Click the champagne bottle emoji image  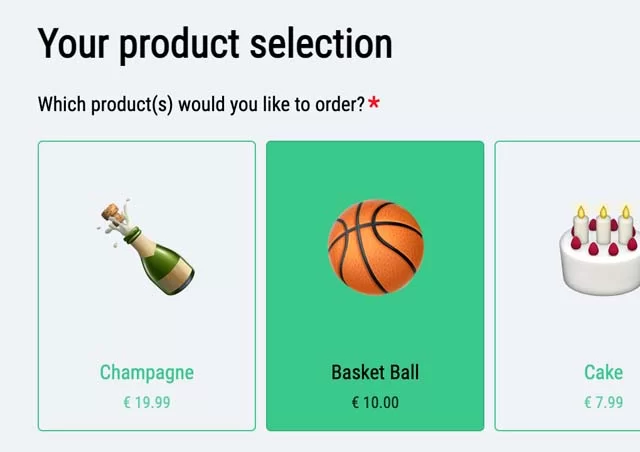146,247
